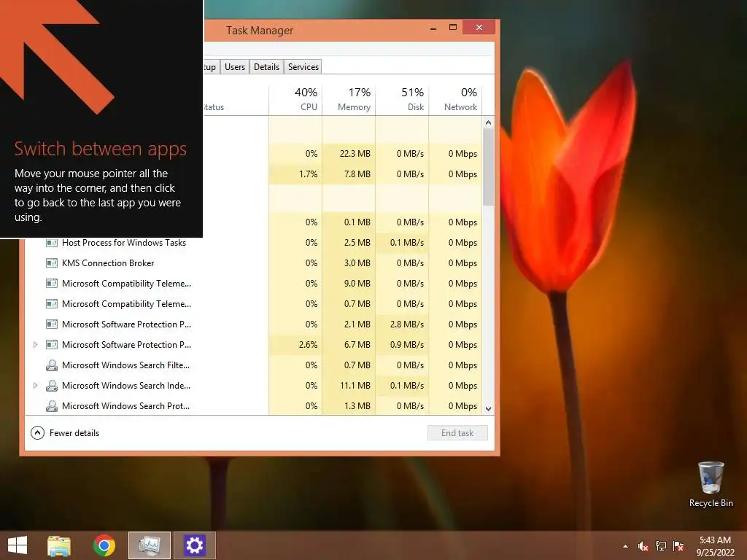Sort processes by the Network column header

(455, 99)
